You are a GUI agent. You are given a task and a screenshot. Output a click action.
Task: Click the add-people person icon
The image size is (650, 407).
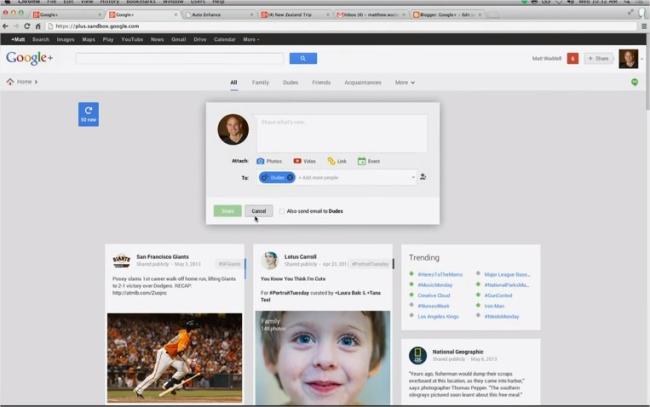coord(423,177)
